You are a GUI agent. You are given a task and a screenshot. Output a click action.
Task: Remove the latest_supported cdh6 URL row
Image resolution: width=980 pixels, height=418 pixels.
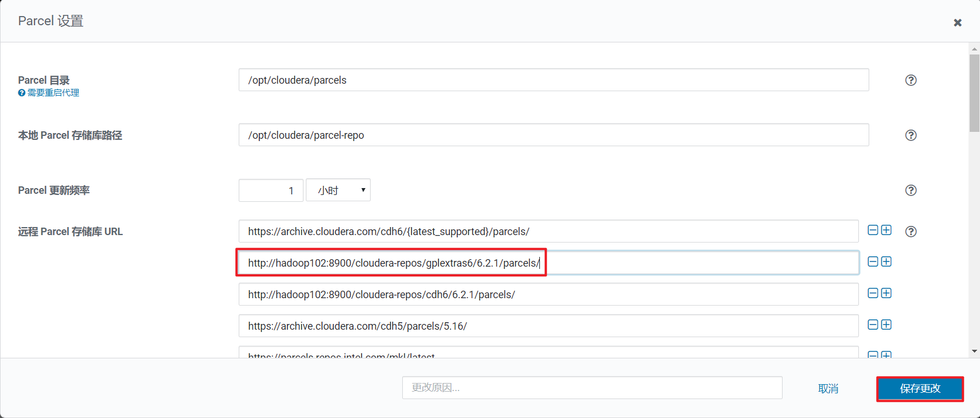click(x=873, y=230)
